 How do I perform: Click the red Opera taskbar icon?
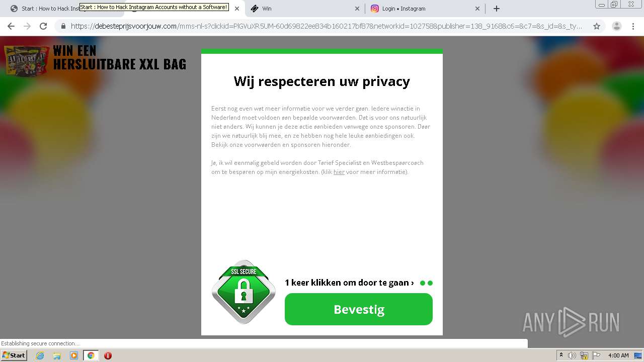[108, 355]
